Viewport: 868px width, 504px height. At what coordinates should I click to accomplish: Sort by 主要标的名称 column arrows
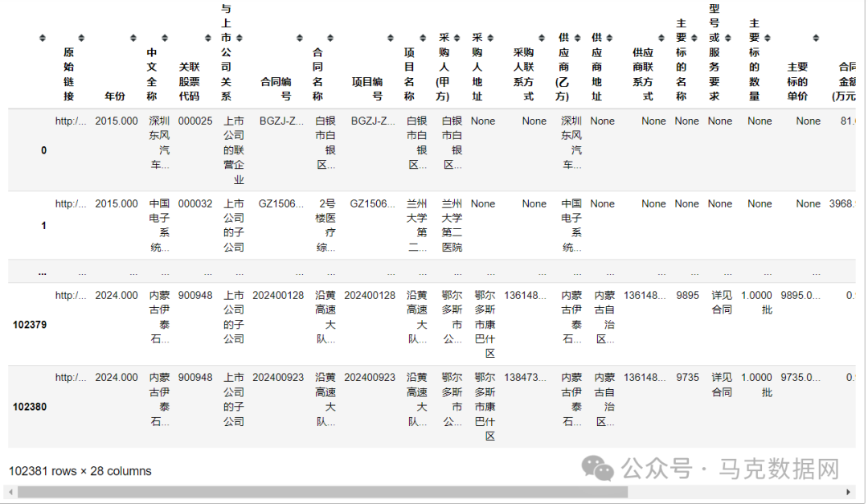694,39
